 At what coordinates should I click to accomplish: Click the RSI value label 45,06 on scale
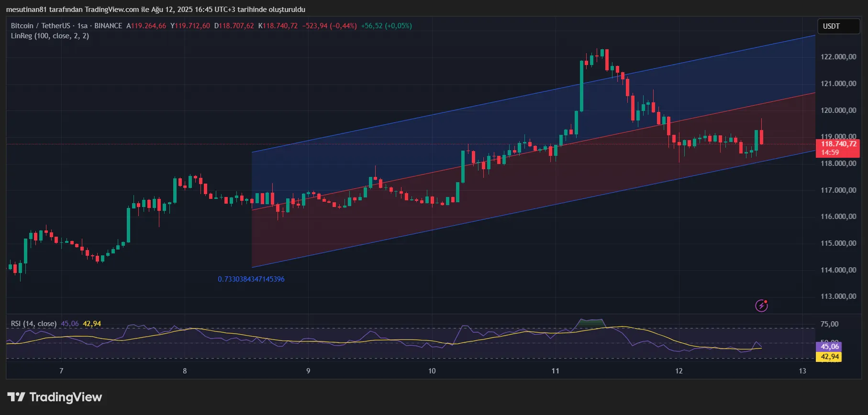[x=830, y=347]
